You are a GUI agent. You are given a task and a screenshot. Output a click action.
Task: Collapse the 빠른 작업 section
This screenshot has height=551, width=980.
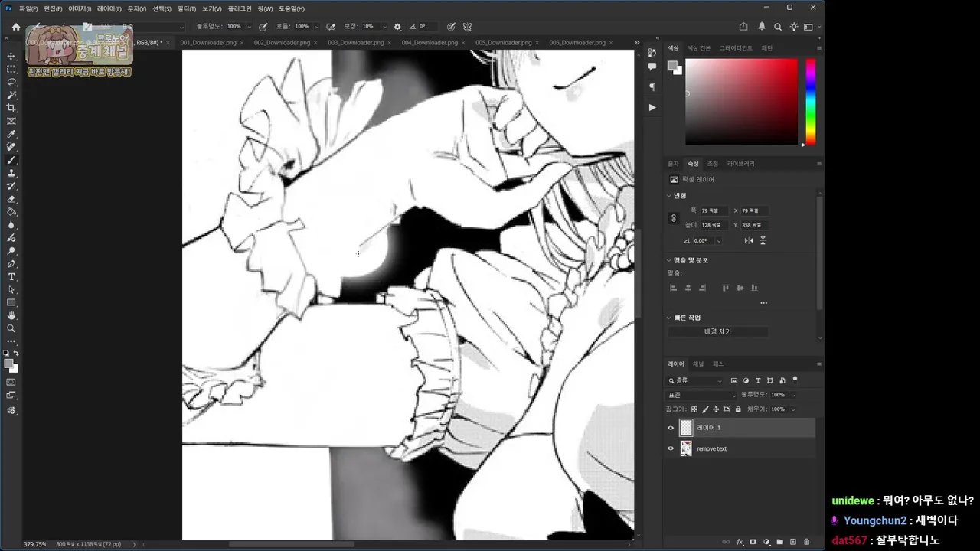click(x=668, y=317)
